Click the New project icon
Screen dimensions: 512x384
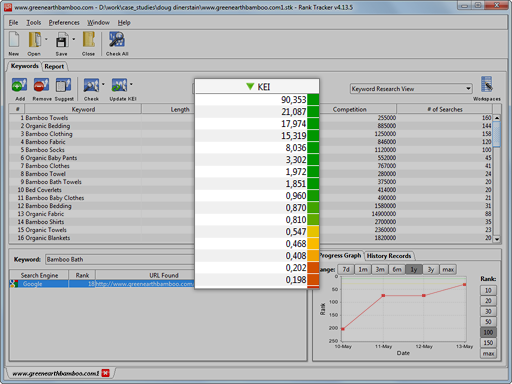pyautogui.click(x=14, y=40)
